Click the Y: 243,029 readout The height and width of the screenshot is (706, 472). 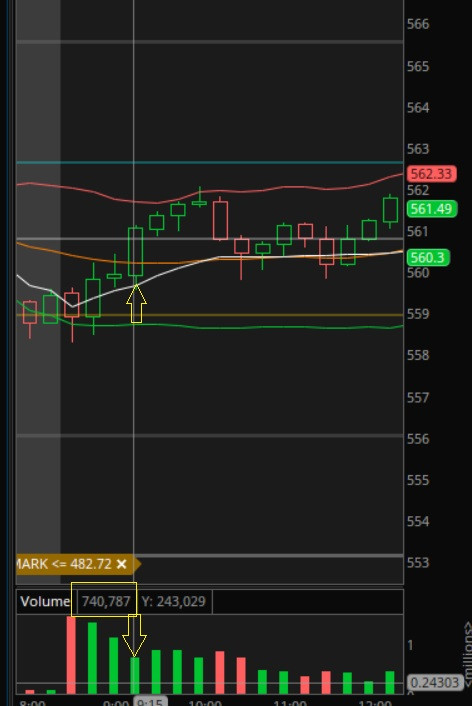coord(173,601)
